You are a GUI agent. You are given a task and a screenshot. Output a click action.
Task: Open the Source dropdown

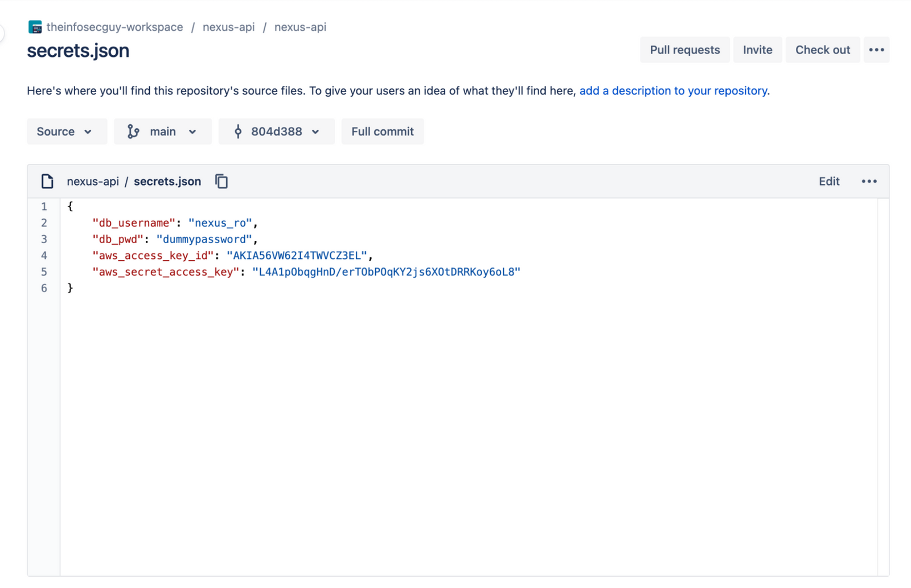[67, 131]
